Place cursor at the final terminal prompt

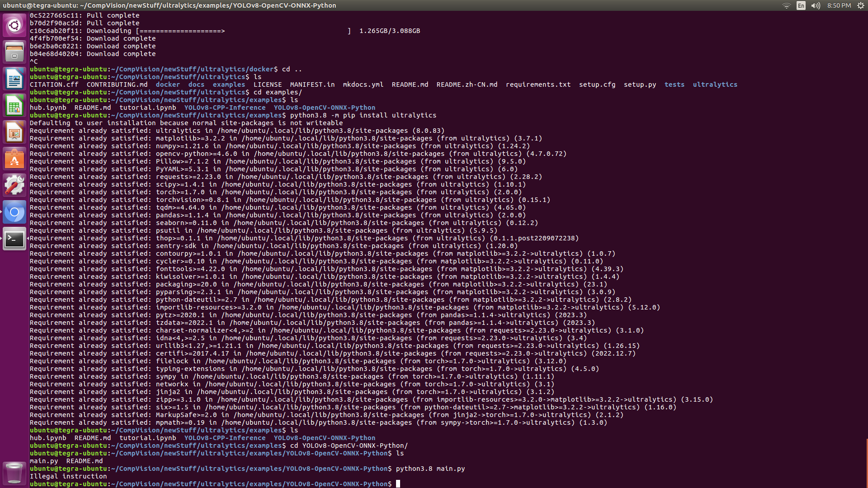[398, 484]
